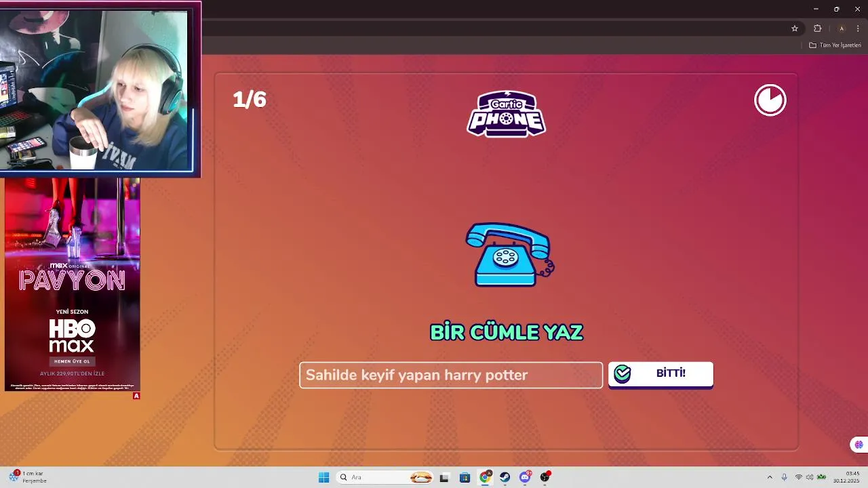Restore the browser window size

pyautogui.click(x=837, y=9)
